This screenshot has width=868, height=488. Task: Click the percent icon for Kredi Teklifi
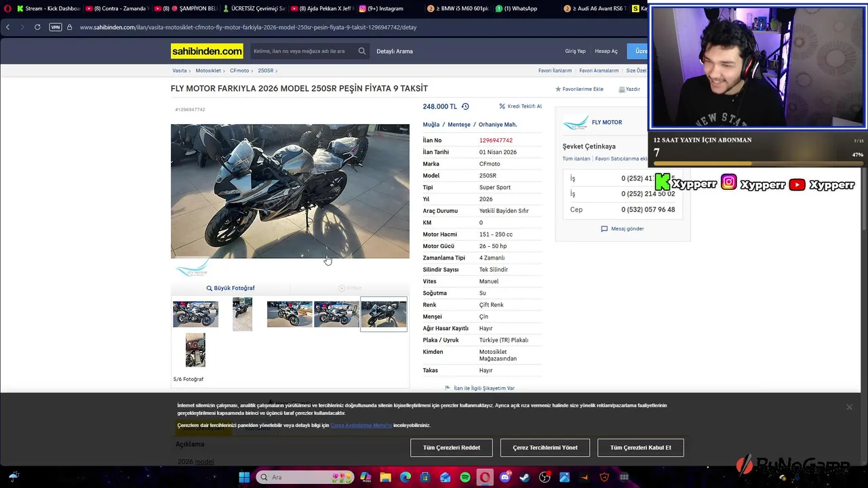click(502, 106)
